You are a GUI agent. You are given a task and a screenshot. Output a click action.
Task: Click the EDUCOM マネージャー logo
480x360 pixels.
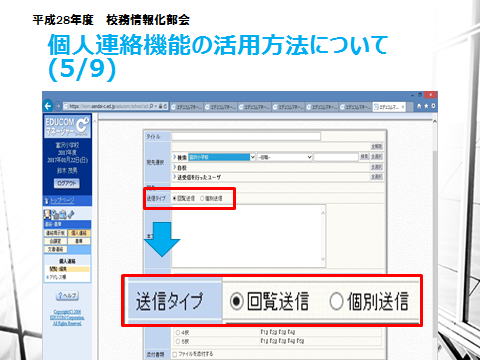click(67, 126)
